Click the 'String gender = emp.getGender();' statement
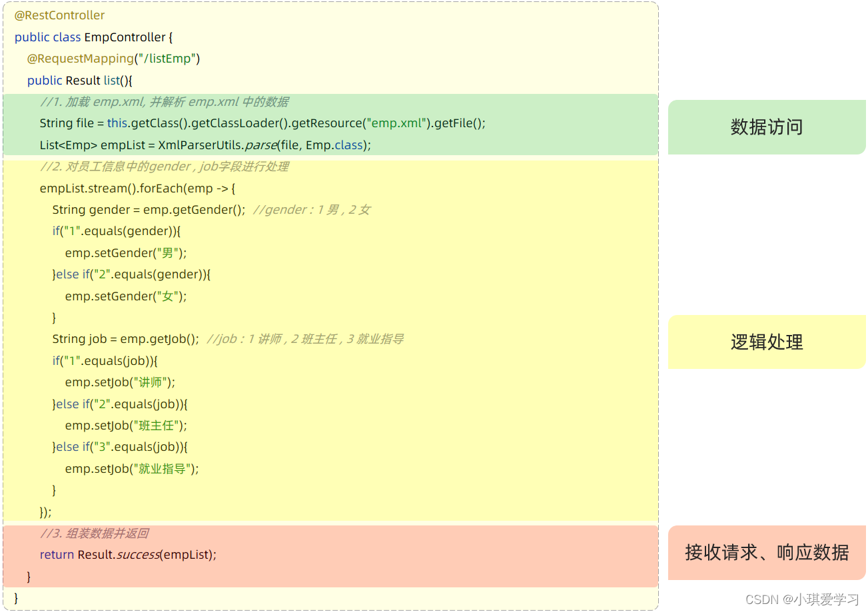Screen dimensions: 868x612 (x=149, y=210)
